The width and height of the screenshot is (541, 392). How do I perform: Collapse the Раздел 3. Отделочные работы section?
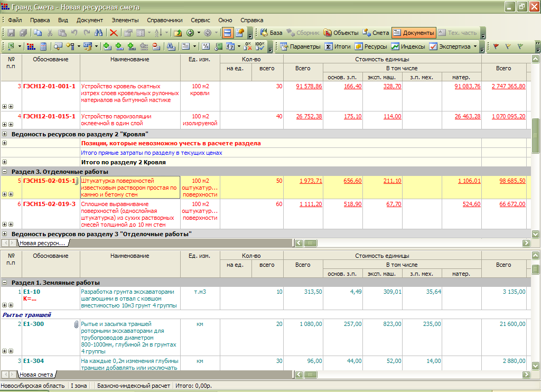5,172
